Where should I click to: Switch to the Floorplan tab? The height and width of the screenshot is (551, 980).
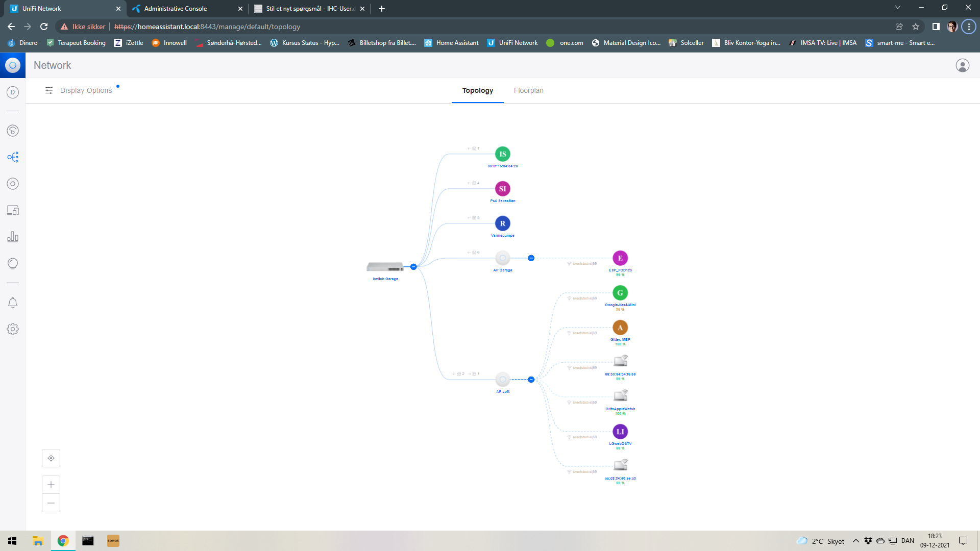pos(528,90)
